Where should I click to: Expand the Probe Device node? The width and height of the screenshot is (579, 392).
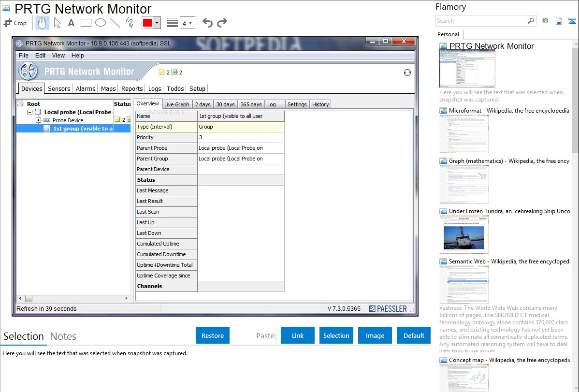(x=38, y=120)
